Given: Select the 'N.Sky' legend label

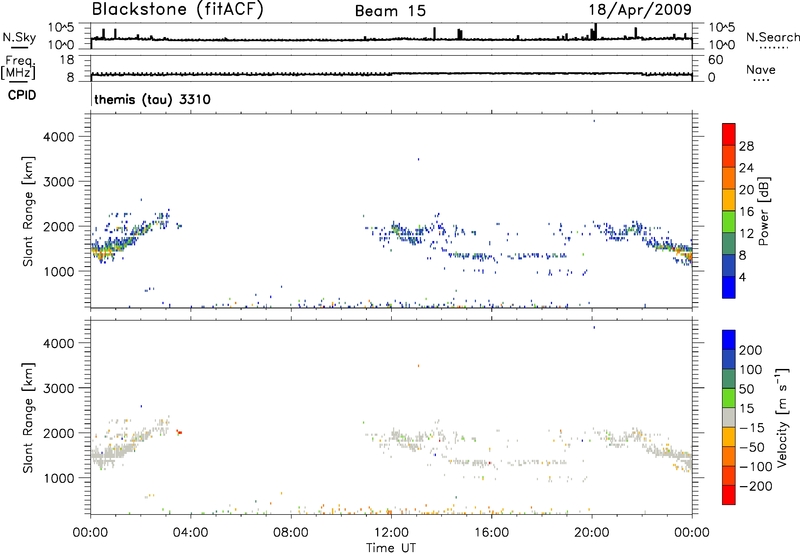Looking at the screenshot, I should [x=19, y=37].
